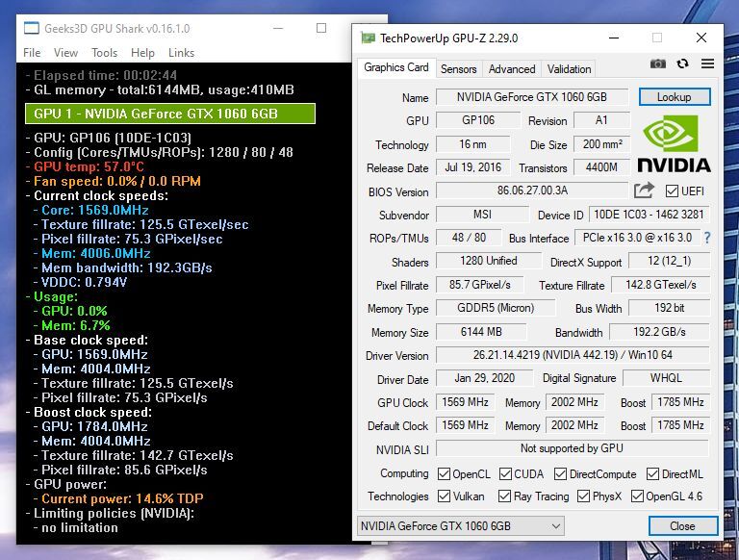Click the green GPU 1 header bar
This screenshot has height=560, width=739.
pos(170,114)
